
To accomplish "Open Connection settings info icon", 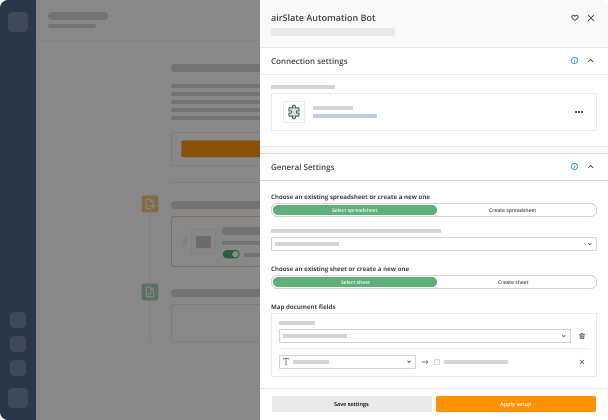I will pos(574,60).
